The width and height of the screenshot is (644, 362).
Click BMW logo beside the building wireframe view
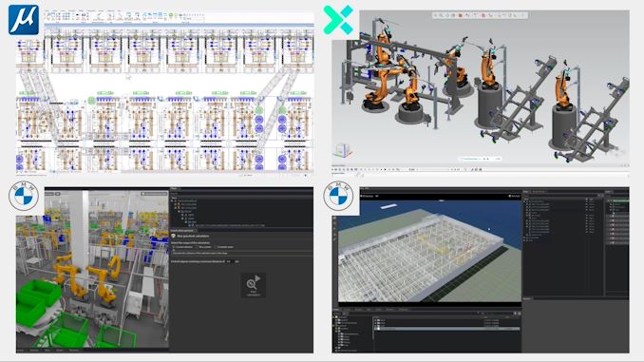click(x=338, y=196)
